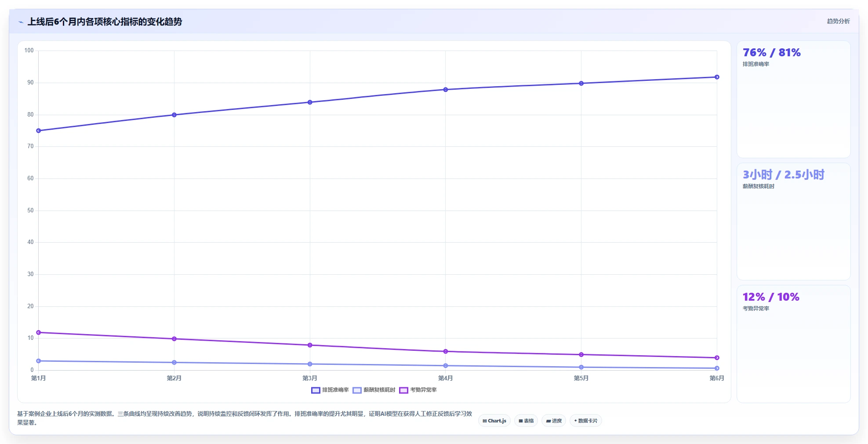The height and width of the screenshot is (444, 868).
Task: Click the 12% / 10% stat value
Action: [x=771, y=297]
